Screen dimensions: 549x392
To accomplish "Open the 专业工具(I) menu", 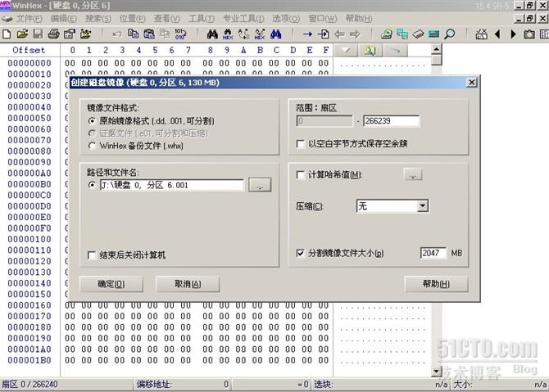I will point(243,19).
